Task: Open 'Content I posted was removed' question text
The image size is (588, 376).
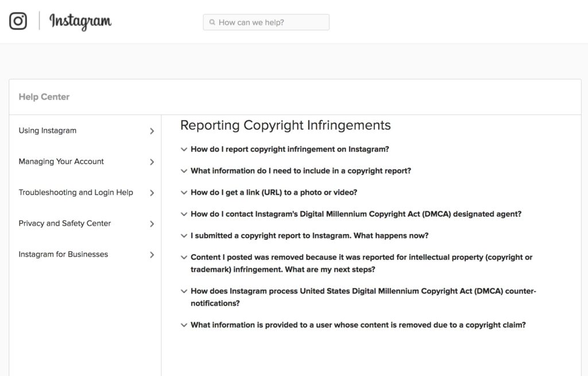Action: tap(362, 263)
